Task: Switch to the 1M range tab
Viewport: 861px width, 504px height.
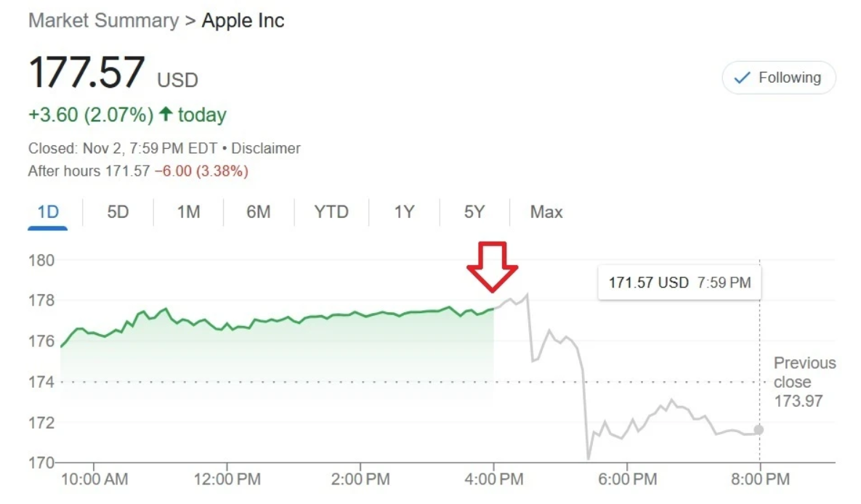Action: pyautogui.click(x=188, y=212)
